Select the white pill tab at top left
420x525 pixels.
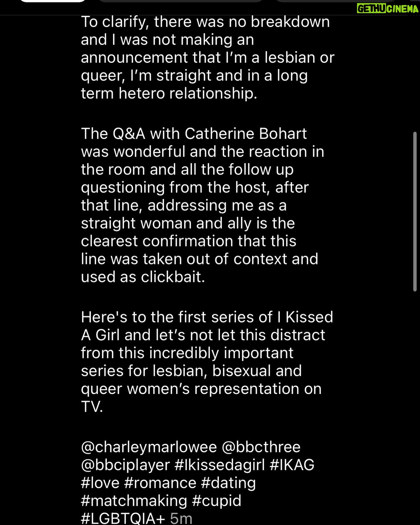[x=53, y=1]
